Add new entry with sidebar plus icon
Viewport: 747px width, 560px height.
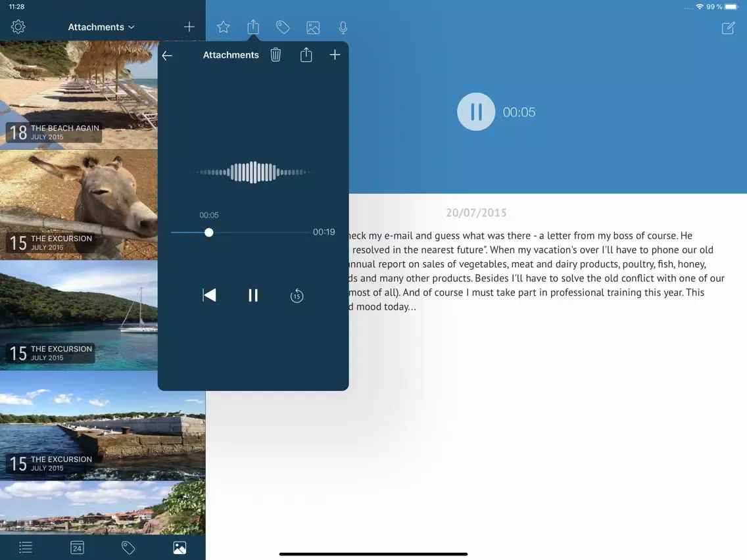pyautogui.click(x=189, y=27)
